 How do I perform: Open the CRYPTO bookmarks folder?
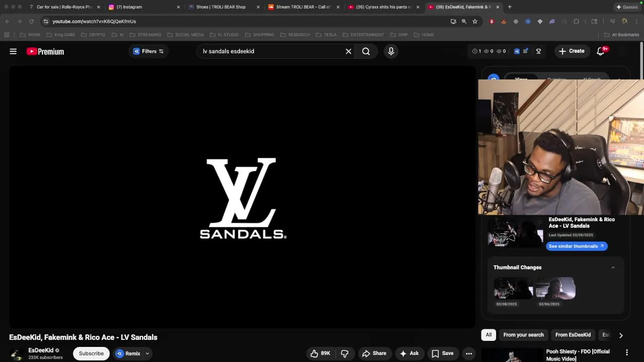point(93,35)
